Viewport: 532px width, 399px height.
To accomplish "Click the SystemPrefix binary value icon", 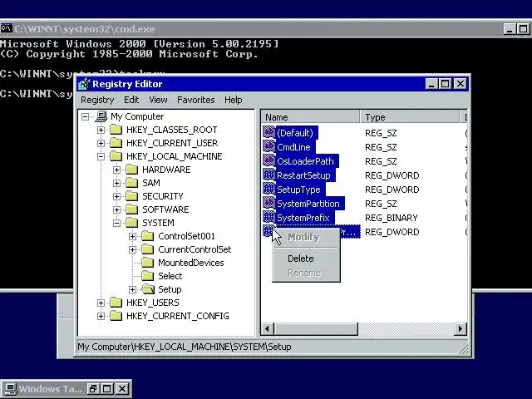I will tap(269, 218).
